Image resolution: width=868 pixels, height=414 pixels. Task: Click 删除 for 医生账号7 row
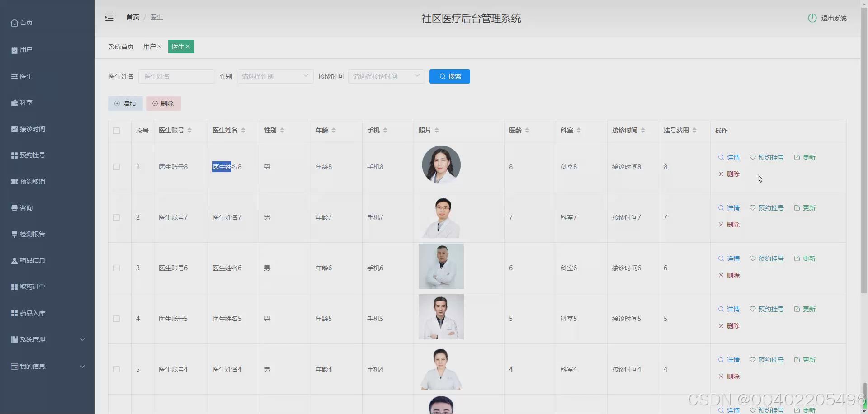729,225
